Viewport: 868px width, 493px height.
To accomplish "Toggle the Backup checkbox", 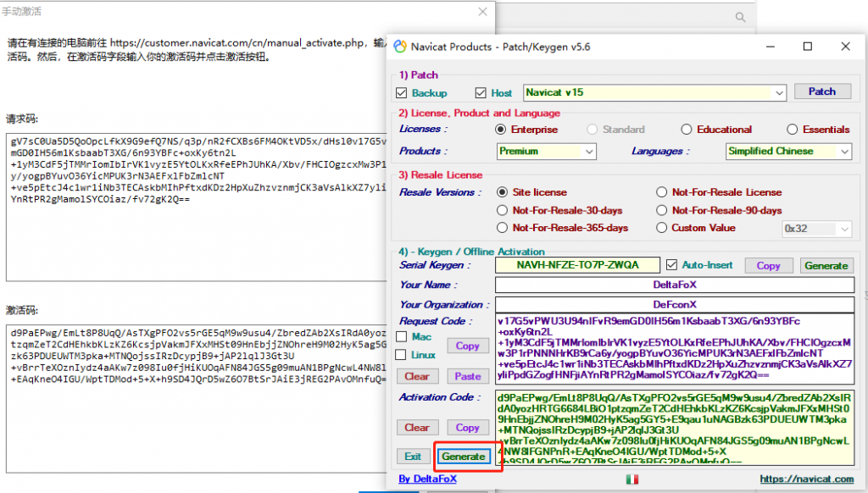I will click(x=402, y=92).
